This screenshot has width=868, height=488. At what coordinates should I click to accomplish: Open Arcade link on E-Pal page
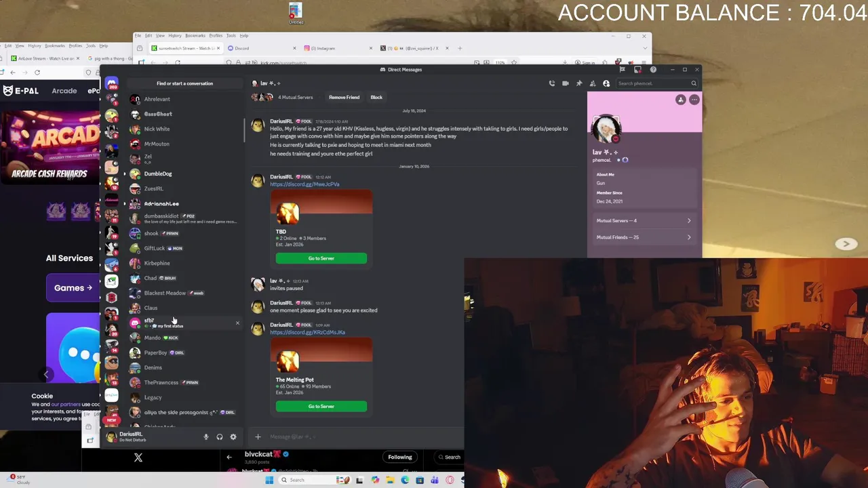(x=64, y=90)
